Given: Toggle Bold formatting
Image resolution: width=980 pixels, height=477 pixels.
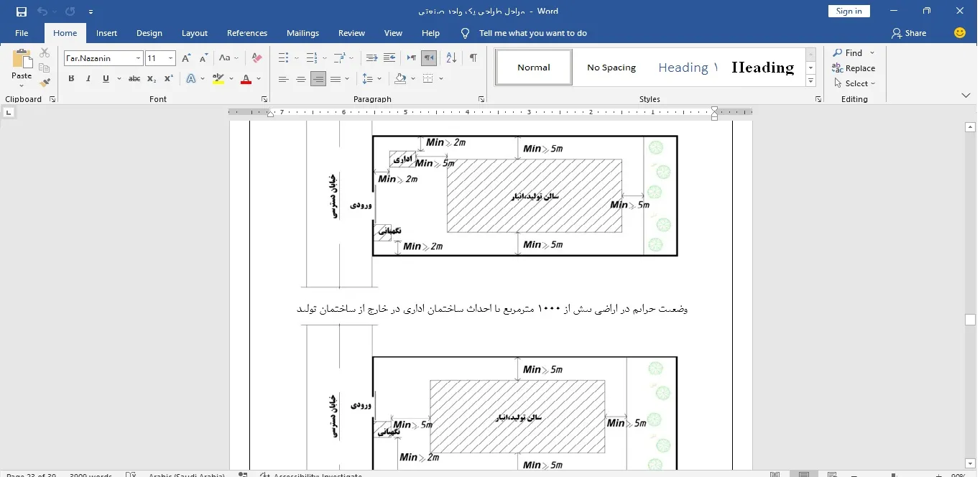Looking at the screenshot, I should pyautogui.click(x=71, y=79).
